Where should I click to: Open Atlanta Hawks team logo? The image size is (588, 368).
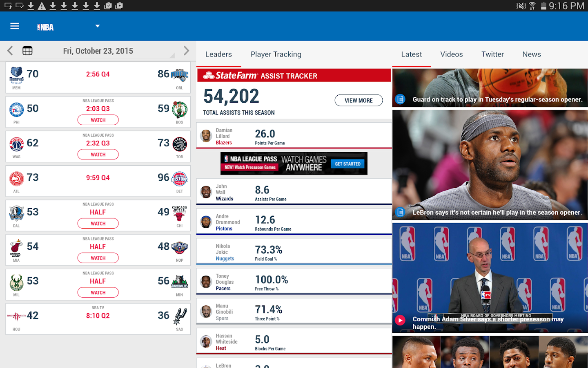[x=16, y=179]
